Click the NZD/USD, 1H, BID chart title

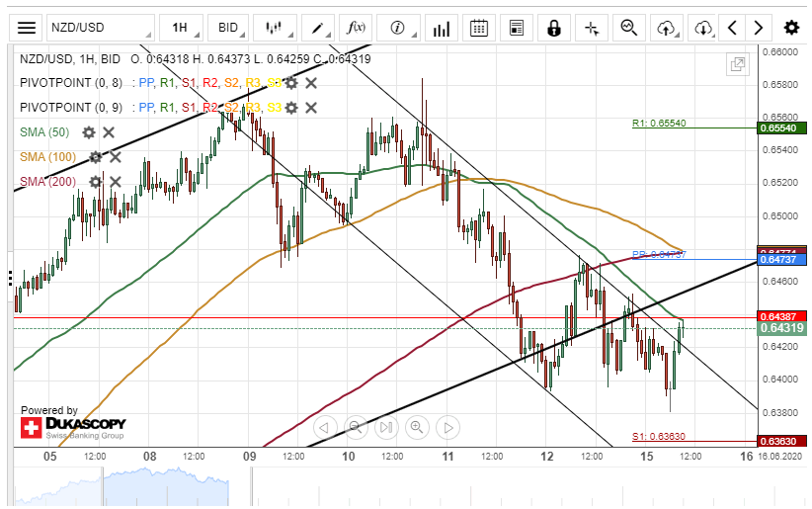70,59
